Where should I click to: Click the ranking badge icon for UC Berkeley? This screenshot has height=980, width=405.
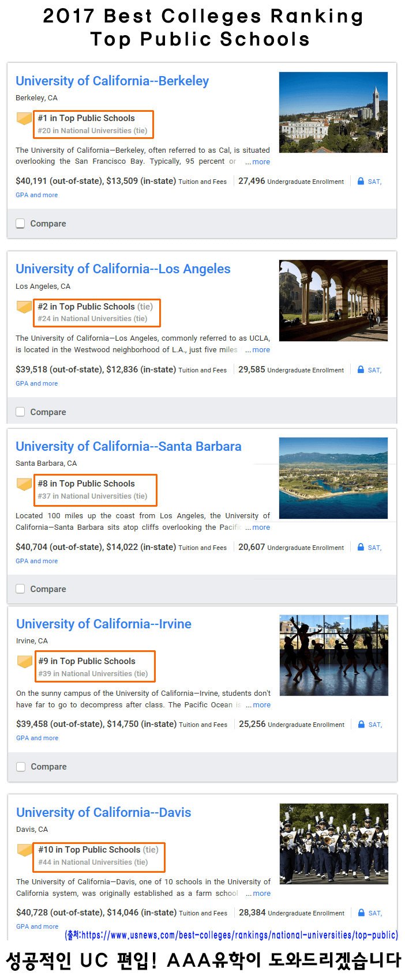point(24,119)
